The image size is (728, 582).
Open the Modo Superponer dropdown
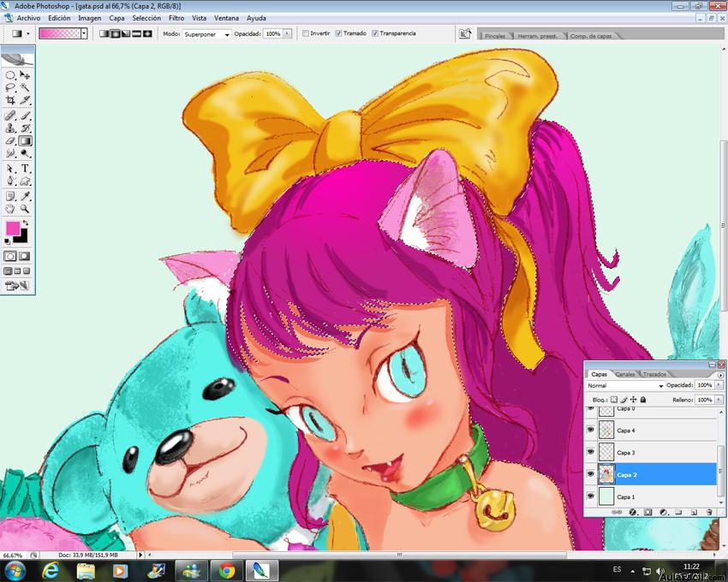tap(206, 34)
